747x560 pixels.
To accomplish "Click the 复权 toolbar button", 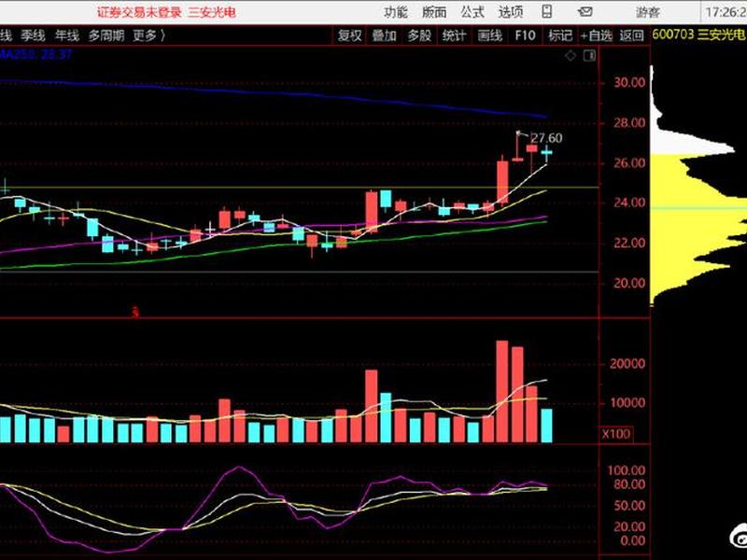I will coord(349,35).
